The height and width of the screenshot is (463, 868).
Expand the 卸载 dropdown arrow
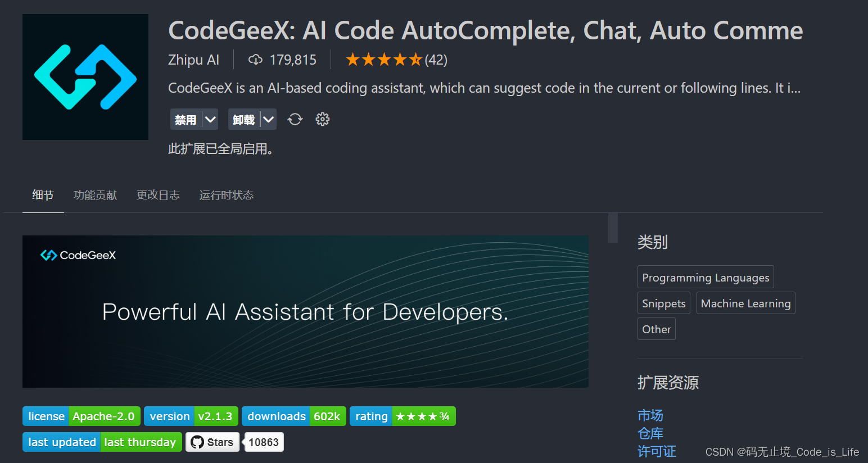click(269, 119)
